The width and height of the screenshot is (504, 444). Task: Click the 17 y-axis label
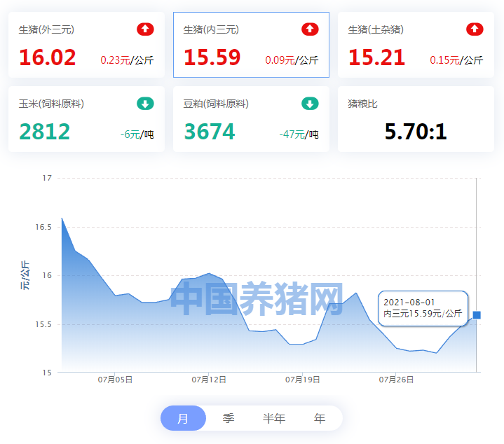coord(47,178)
